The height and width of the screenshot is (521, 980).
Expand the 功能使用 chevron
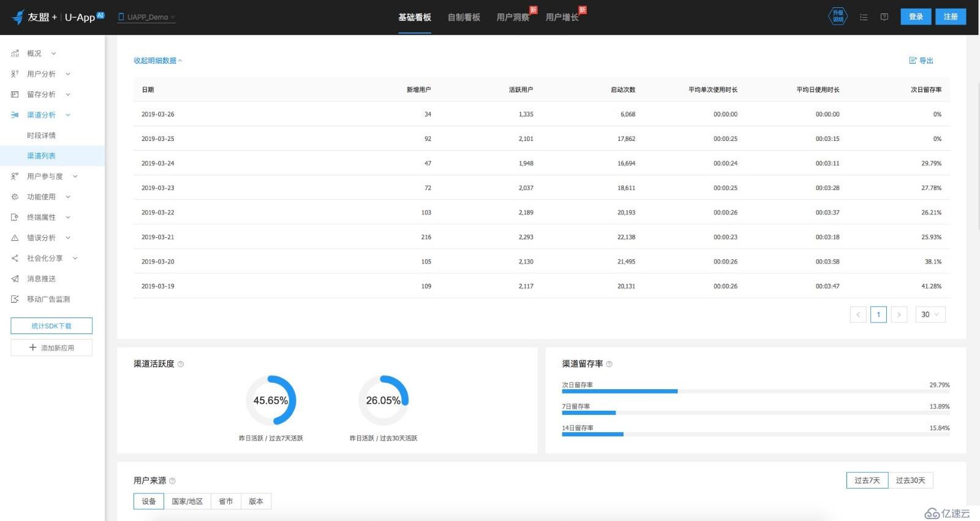tap(68, 197)
